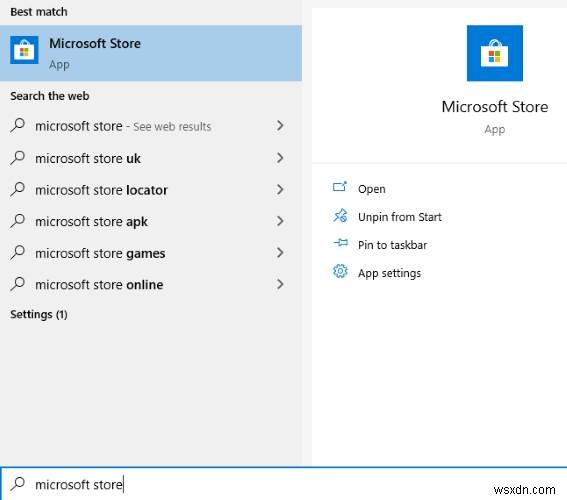Screen dimensions: 567x500
Task: Open the Microsoft Store best match result
Action: pyautogui.click(x=151, y=53)
